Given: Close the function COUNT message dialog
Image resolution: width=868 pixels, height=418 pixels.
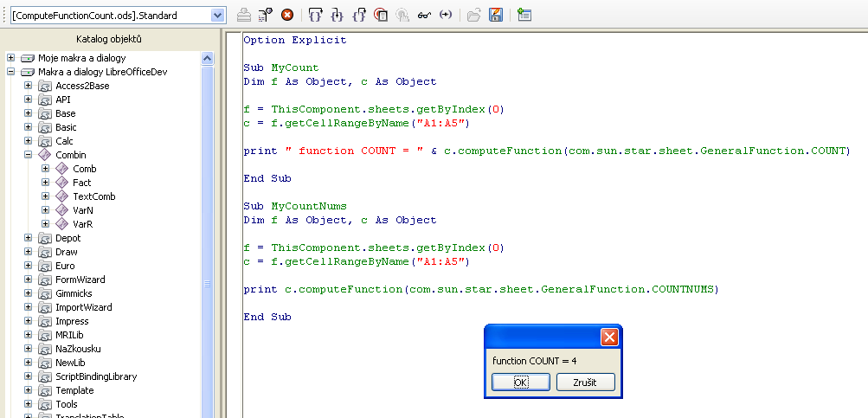Looking at the screenshot, I should [x=609, y=337].
